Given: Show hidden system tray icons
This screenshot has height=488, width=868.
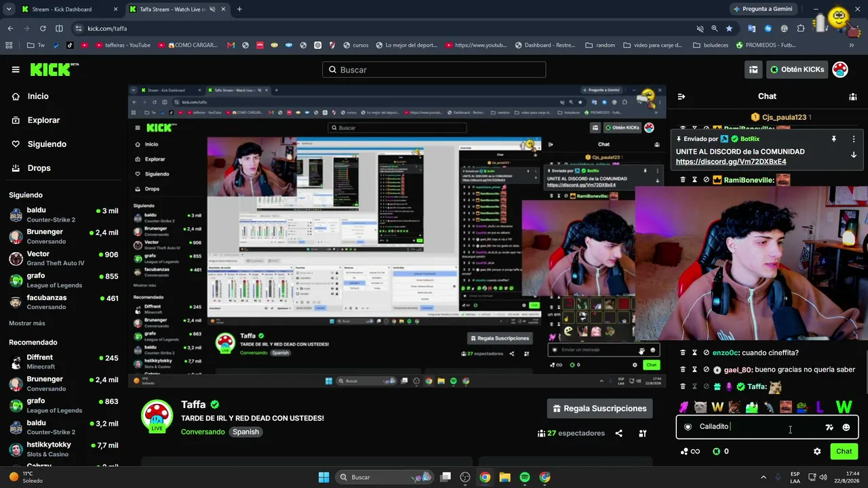Looking at the screenshot, I should [764, 477].
